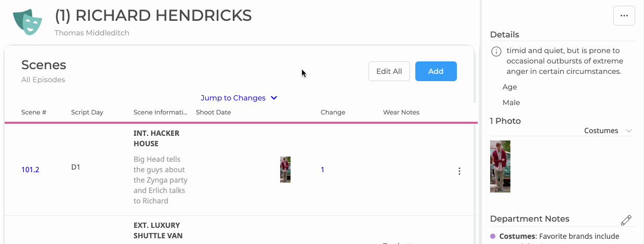This screenshot has height=244, width=644.
Task: Open change number 1 link
Action: [x=322, y=170]
